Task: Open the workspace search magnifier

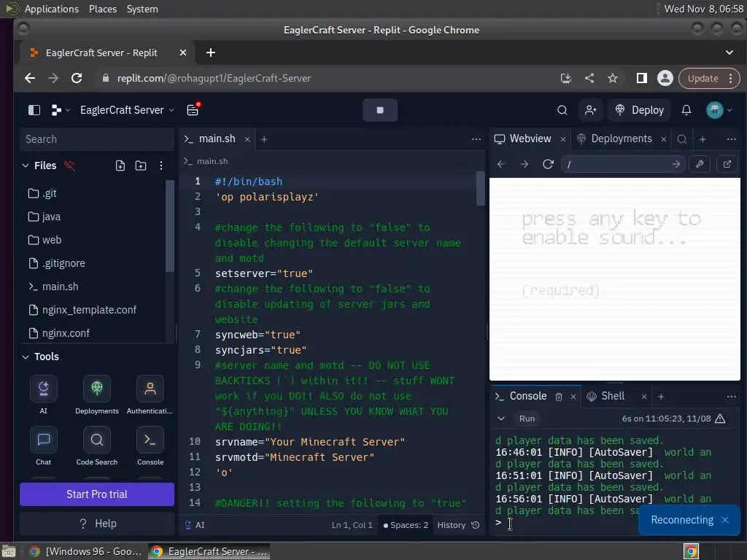Action: coord(562,110)
